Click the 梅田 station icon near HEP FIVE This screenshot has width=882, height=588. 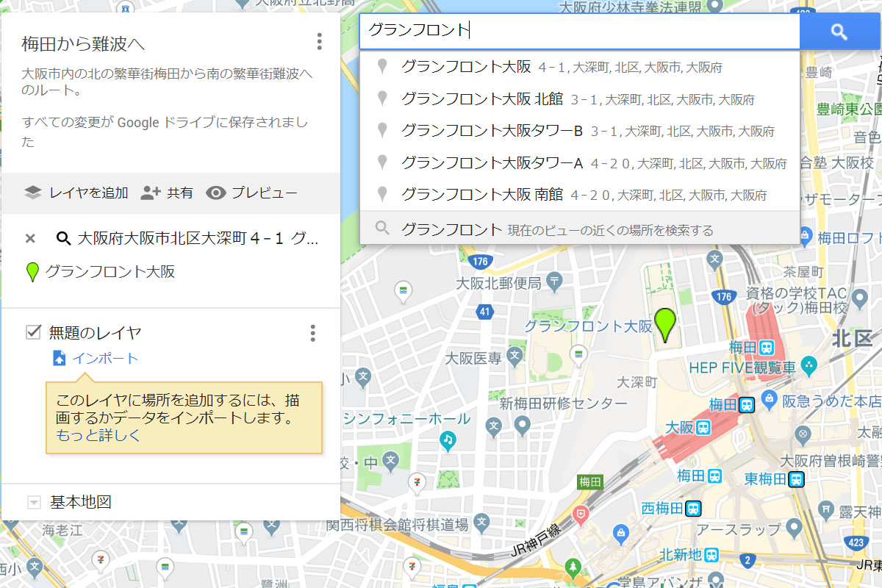click(x=767, y=346)
